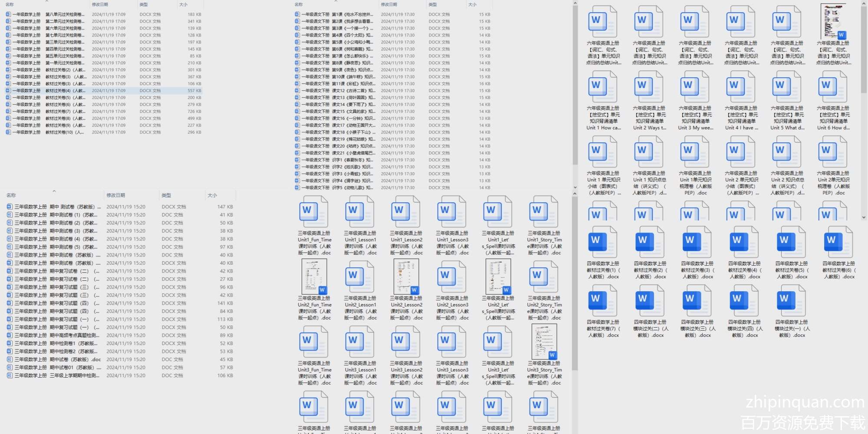The image size is (868, 434).
Task: Select the 三年级英语上册 Unit3_Lesson3 Word icon
Action: (452, 342)
